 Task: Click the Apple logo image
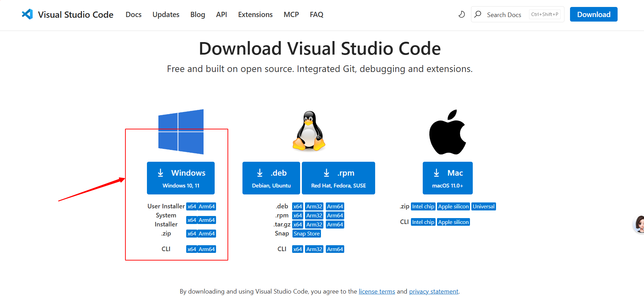tap(448, 132)
